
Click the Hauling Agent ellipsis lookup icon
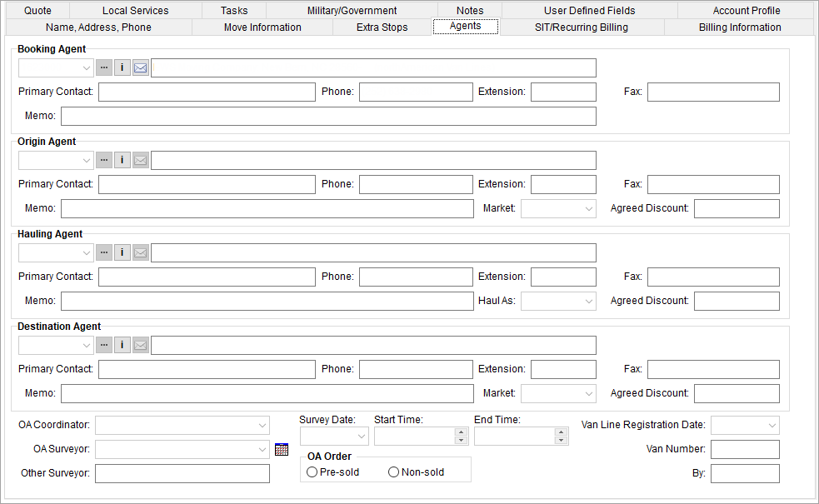tap(104, 252)
